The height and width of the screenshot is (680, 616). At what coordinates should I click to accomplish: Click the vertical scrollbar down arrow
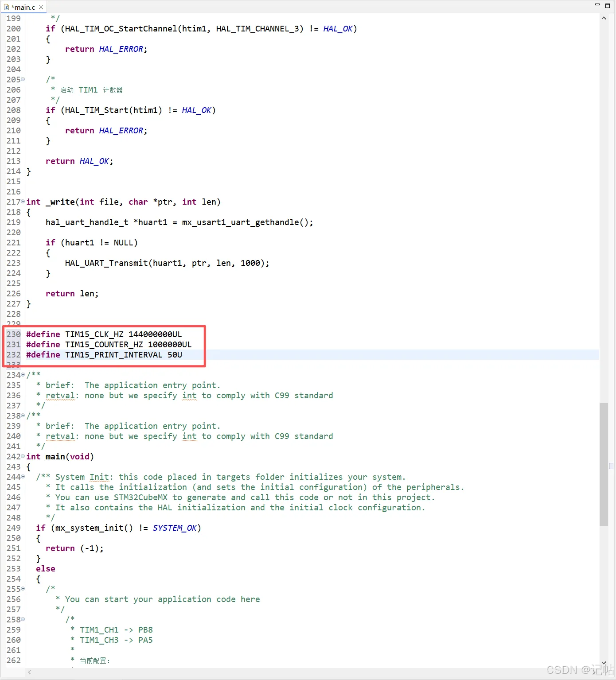pos(604,663)
